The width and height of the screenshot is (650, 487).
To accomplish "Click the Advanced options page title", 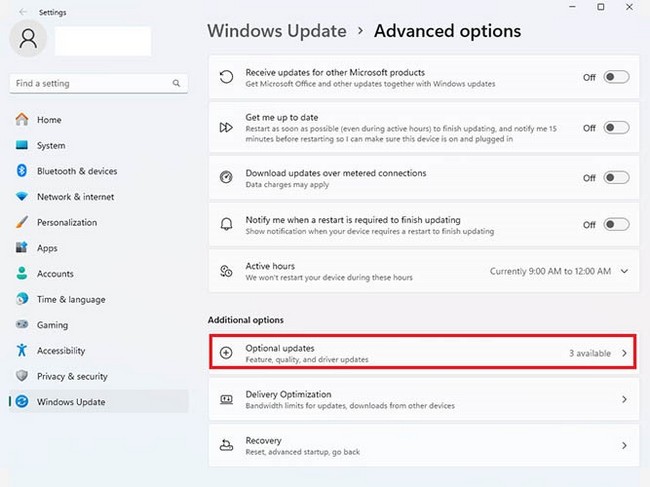I will click(x=447, y=31).
